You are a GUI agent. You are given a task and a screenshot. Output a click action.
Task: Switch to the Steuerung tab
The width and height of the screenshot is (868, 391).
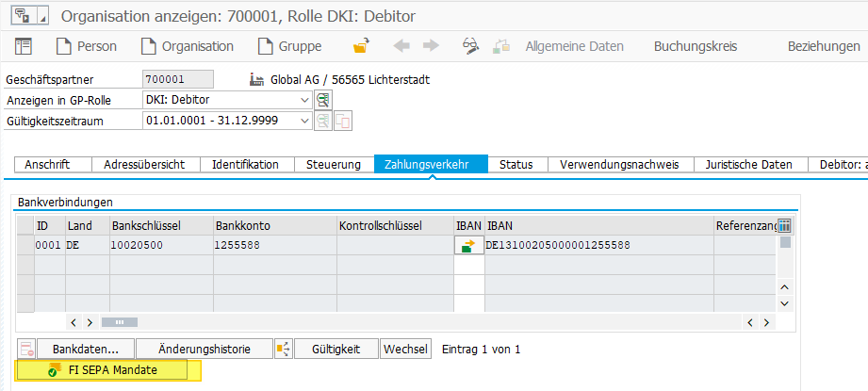(x=334, y=165)
